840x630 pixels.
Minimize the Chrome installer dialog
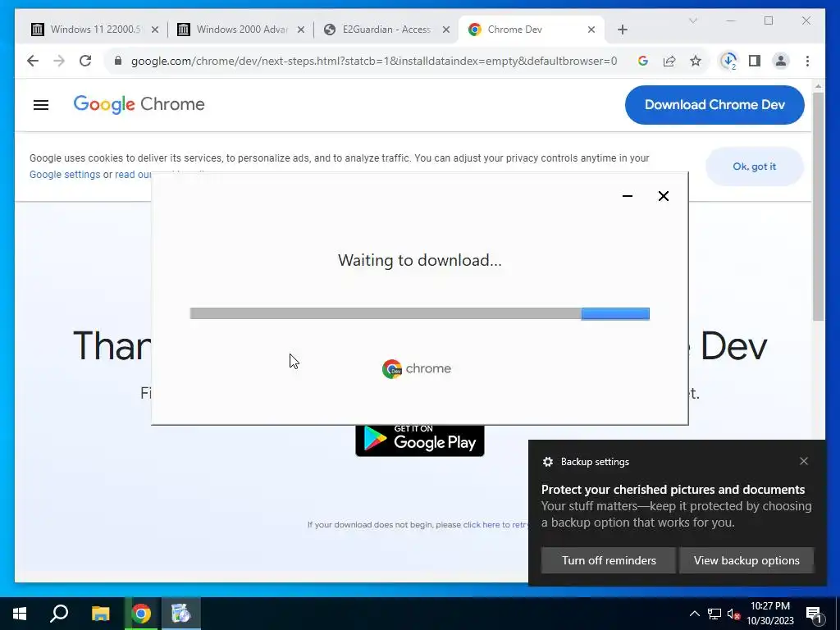pyautogui.click(x=628, y=196)
